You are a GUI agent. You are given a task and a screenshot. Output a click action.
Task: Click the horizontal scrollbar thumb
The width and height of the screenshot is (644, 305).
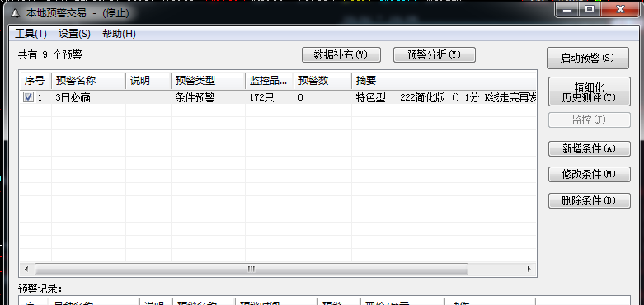[251, 270]
